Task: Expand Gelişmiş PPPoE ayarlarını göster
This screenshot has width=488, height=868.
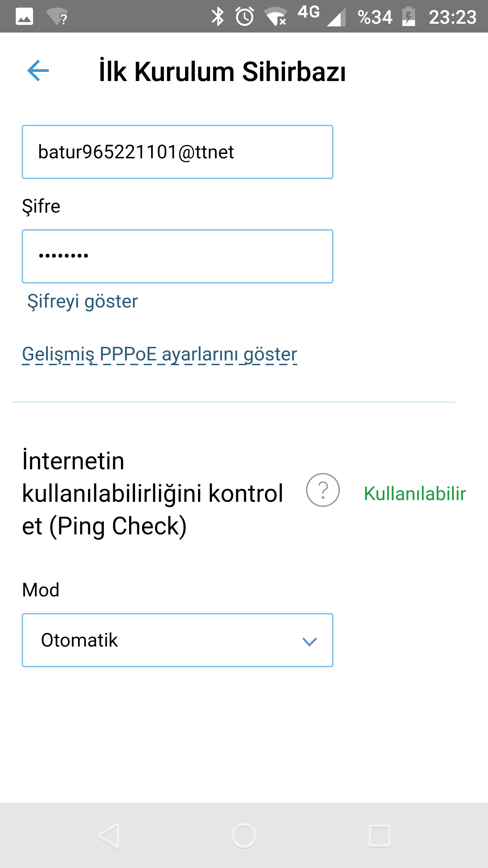Action: [160, 354]
